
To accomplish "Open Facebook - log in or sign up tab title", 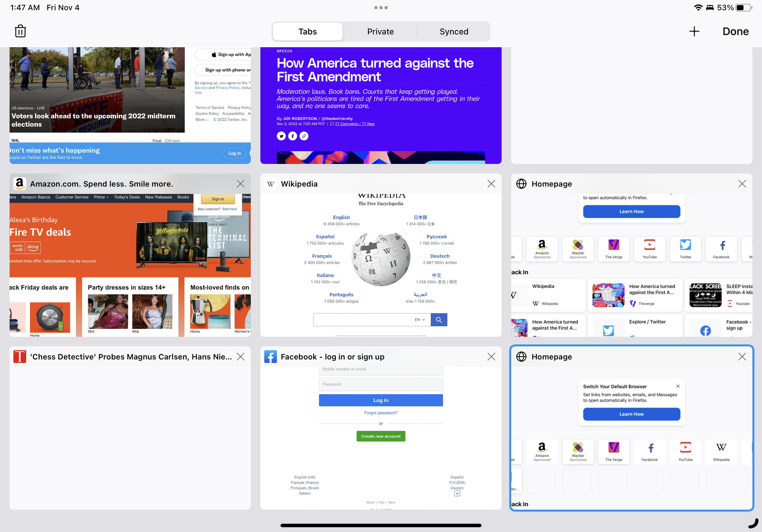I will point(332,357).
